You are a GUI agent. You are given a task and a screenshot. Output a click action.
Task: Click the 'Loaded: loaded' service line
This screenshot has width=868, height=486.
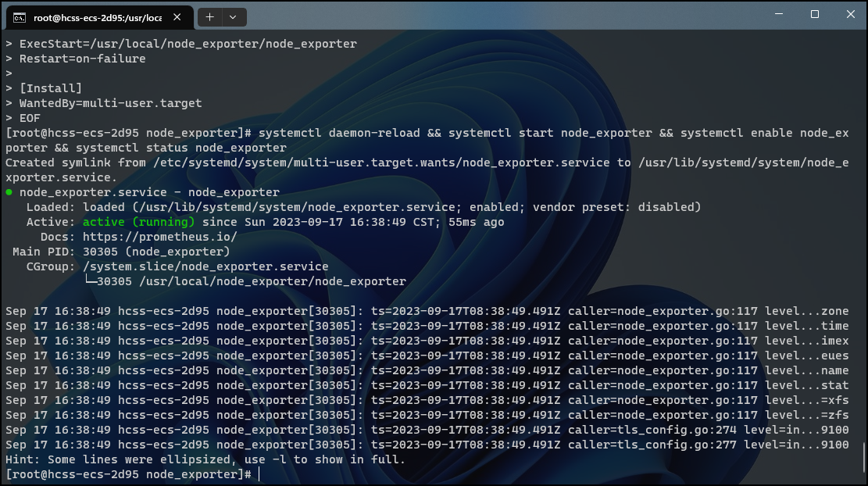[364, 207]
